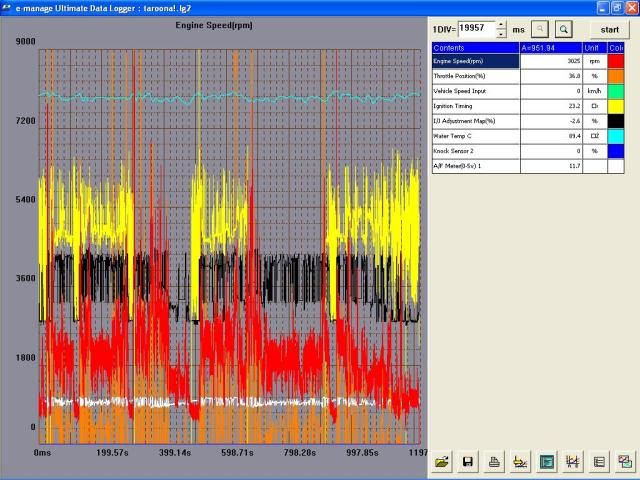Select the A/F Meter(0-5v) 1 row
Screen dimensions: 640x480
528,166
